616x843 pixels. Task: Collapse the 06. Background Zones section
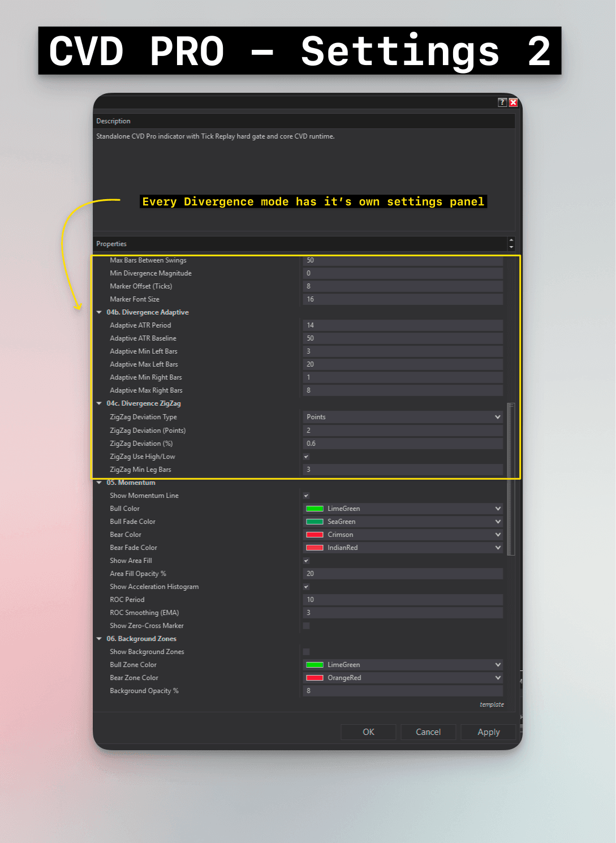click(x=100, y=639)
